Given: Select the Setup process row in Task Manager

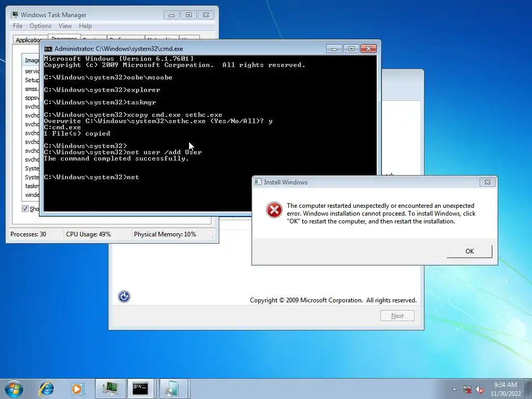Looking at the screenshot, I should [32, 80].
